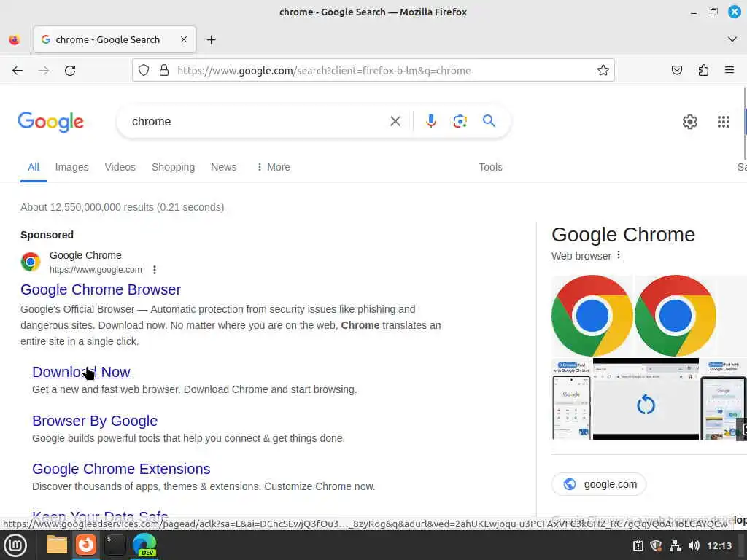Image resolution: width=747 pixels, height=560 pixels.
Task: Open Files folder from taskbar
Action: coord(56,545)
